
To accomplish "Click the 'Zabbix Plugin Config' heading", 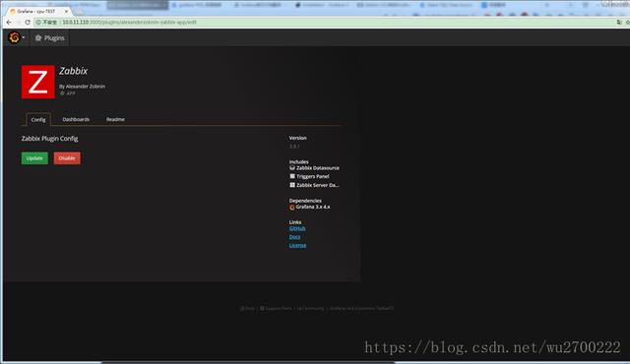I will click(50, 139).
